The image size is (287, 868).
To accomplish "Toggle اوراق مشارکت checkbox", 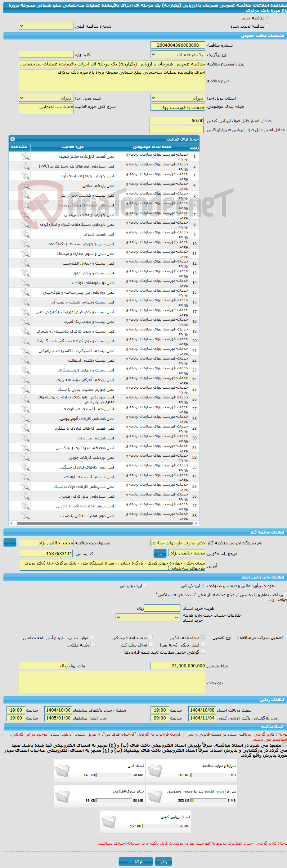I will [151, 644].
